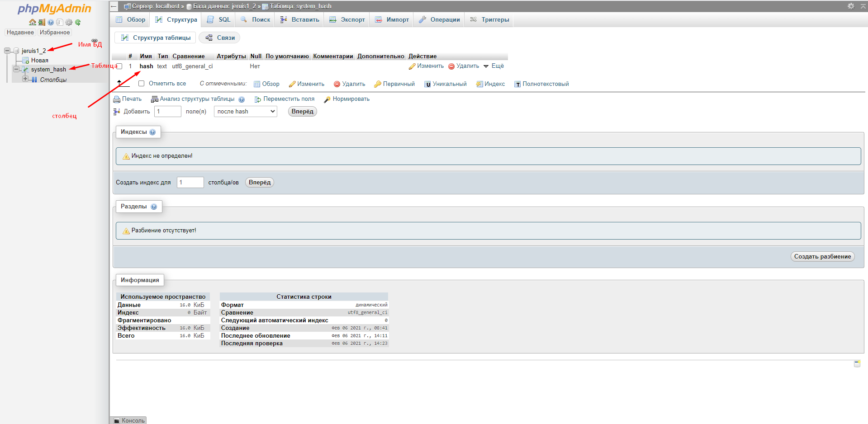
Task: Click Индекс for marked columns
Action: click(x=491, y=84)
